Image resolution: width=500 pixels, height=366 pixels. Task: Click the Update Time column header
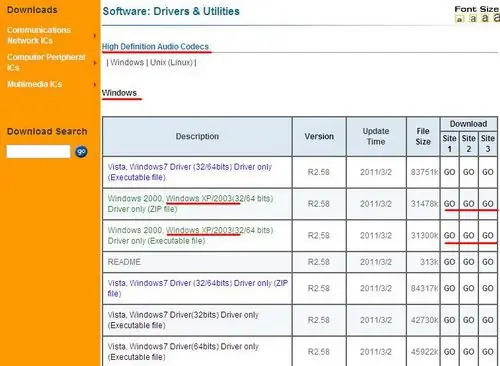click(x=376, y=136)
